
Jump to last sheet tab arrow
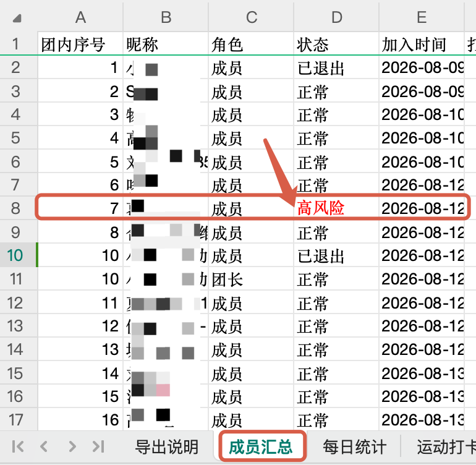tap(98, 446)
